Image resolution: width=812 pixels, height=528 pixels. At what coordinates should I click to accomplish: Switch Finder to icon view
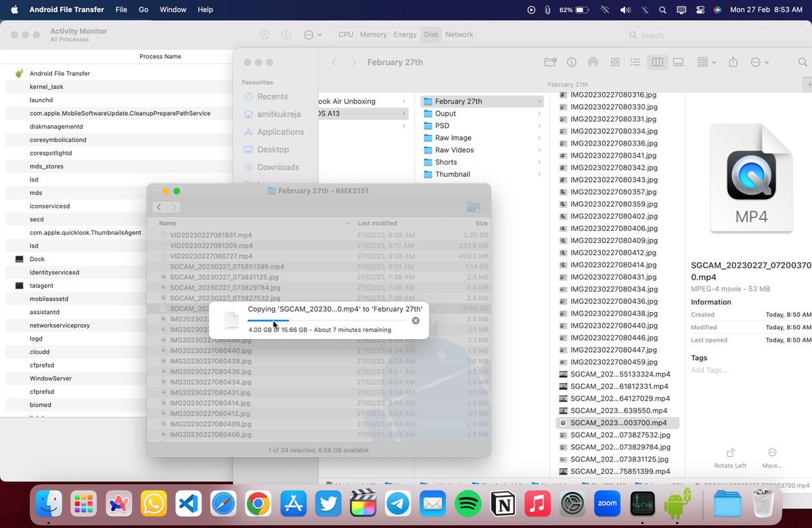pyautogui.click(x=615, y=62)
